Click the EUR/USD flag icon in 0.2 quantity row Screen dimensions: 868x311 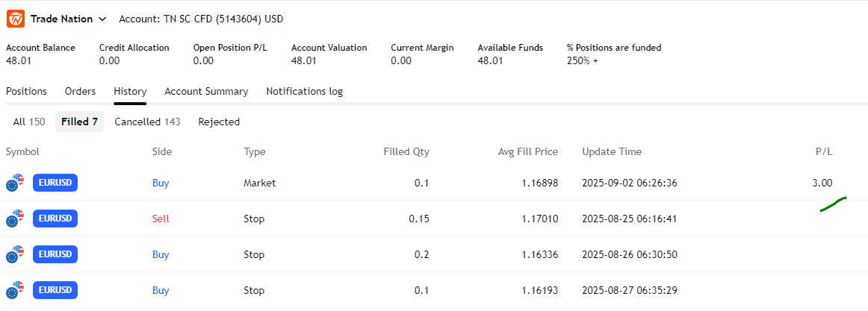click(x=15, y=255)
